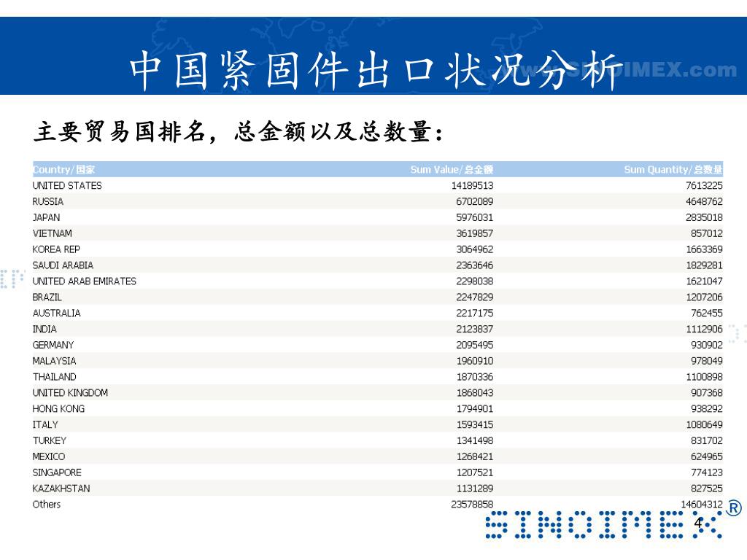Click quantity 624965 for Mexico
The image size is (747, 560).
tap(707, 456)
